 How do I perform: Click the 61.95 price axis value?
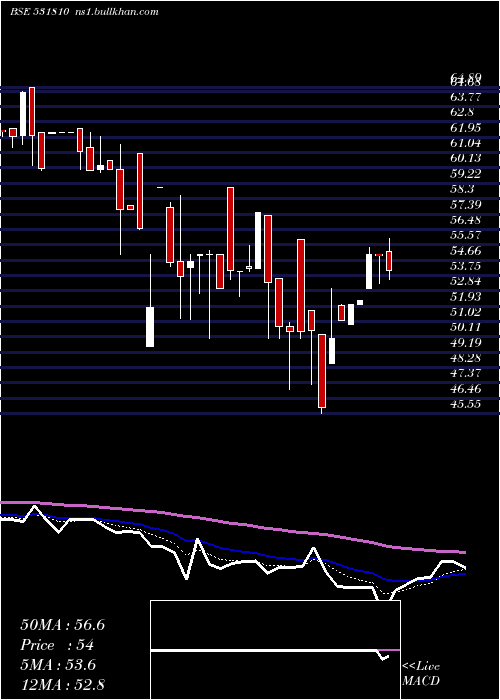coord(466,128)
